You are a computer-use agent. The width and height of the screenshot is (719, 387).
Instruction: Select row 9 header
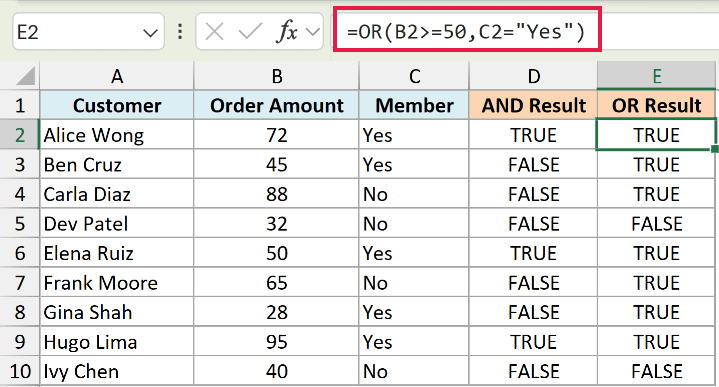pos(20,342)
